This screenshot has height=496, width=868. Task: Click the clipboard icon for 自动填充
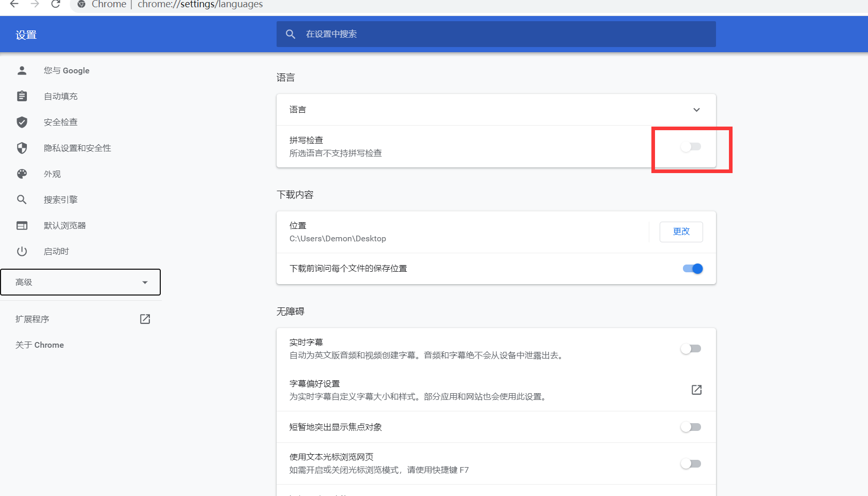click(22, 96)
